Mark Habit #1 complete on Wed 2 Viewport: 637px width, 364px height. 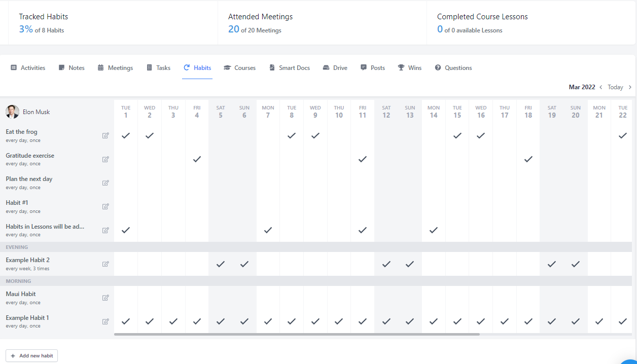[150, 206]
